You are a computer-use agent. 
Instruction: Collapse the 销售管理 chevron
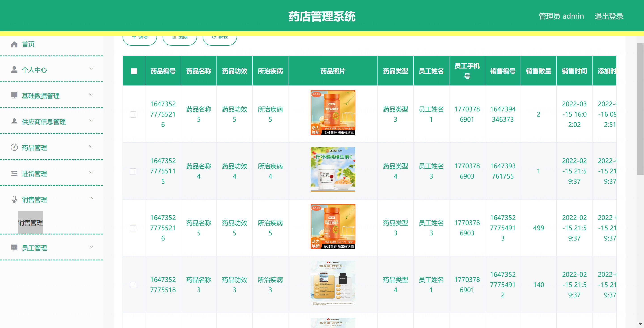tap(91, 198)
